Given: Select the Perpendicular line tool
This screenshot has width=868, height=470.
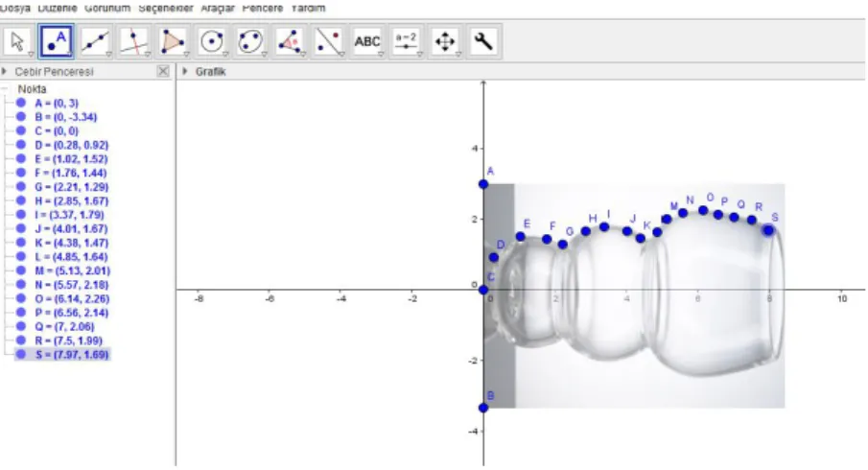Looking at the screenshot, I should 134,41.
